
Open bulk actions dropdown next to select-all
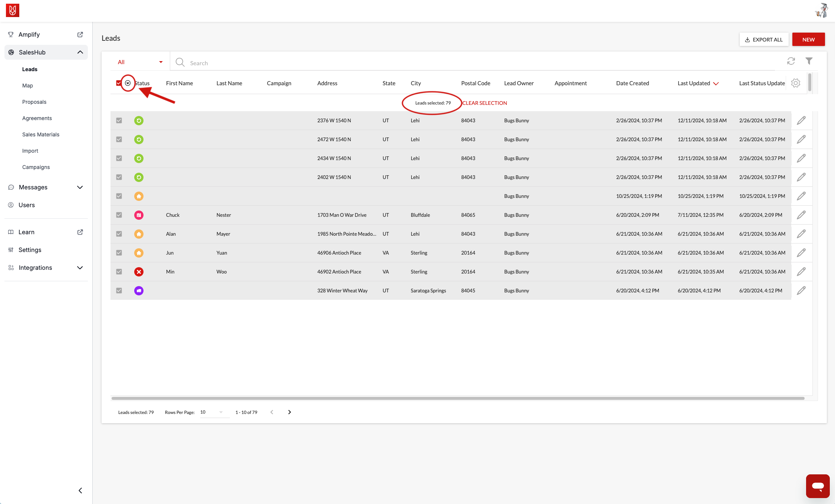pyautogui.click(x=128, y=83)
